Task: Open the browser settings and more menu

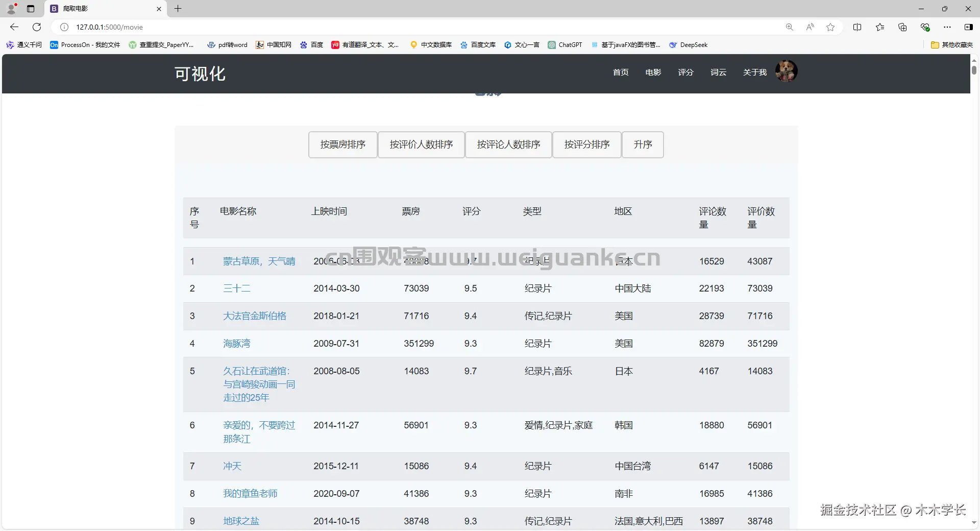Action: (947, 27)
